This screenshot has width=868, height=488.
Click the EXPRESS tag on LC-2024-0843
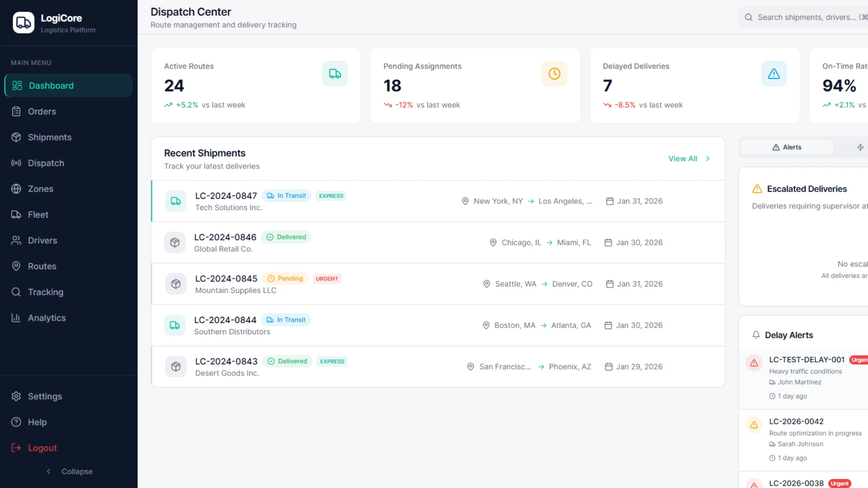332,361
